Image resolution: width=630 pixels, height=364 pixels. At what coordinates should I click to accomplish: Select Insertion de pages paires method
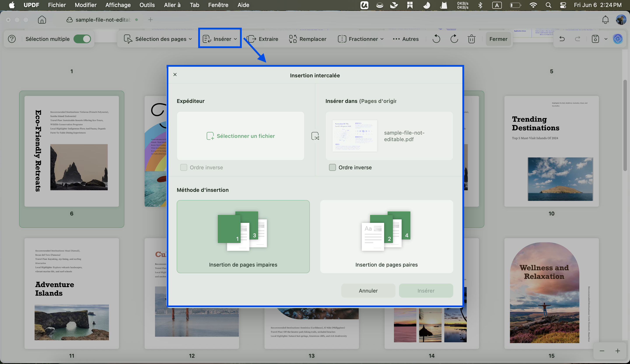(x=387, y=236)
